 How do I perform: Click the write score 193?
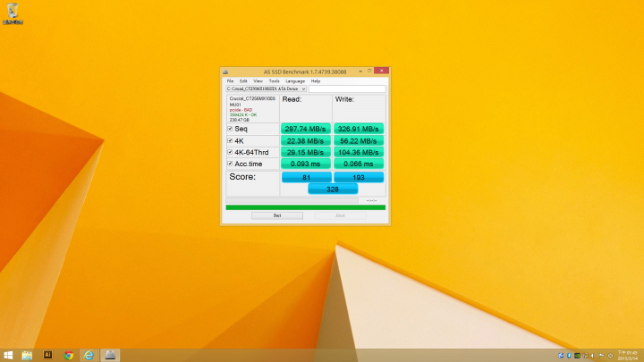click(x=359, y=177)
